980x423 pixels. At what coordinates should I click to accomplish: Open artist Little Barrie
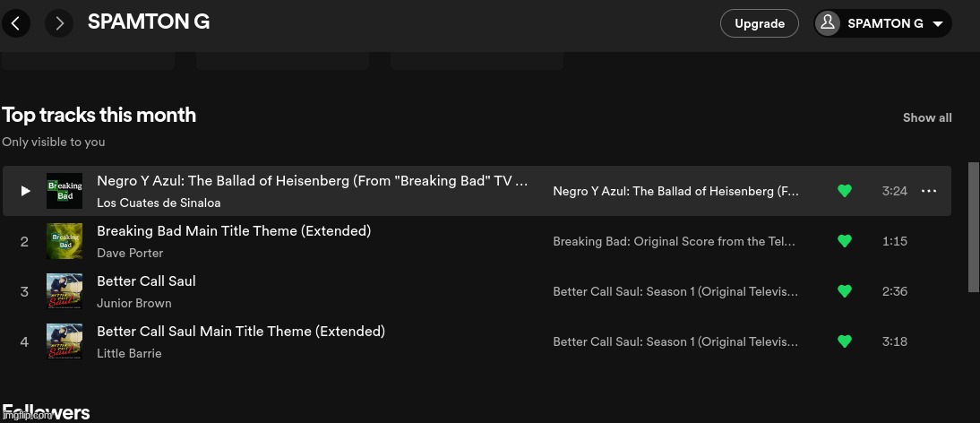point(129,353)
